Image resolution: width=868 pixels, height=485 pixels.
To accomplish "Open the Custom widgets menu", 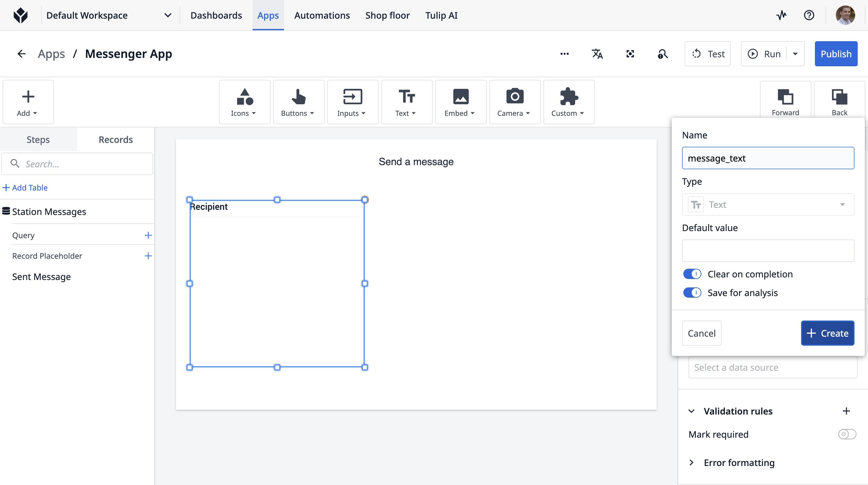I will point(568,102).
